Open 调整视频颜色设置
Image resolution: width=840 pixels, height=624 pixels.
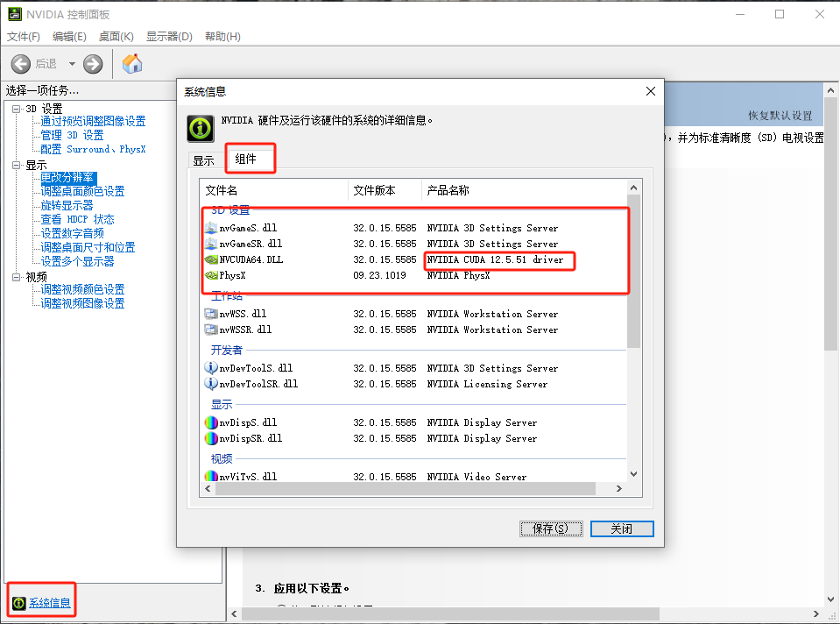tap(82, 289)
